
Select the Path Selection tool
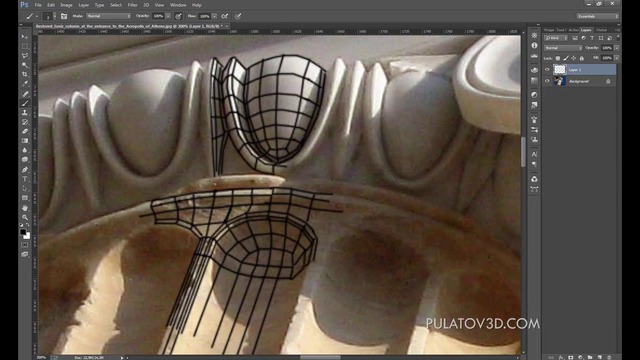click(25, 188)
